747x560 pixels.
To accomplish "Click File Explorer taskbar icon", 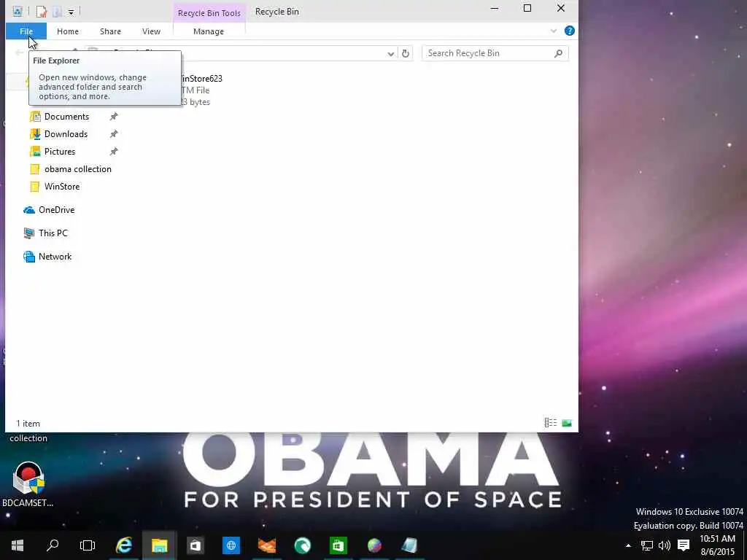I will (160, 545).
